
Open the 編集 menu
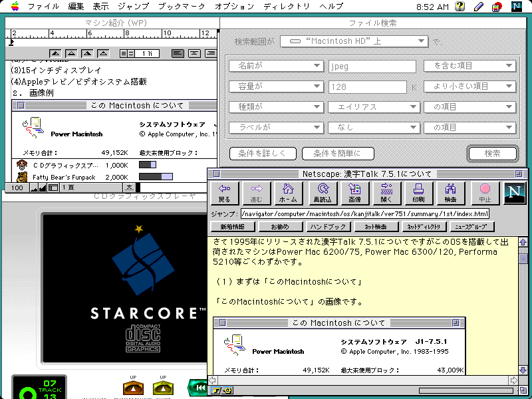pyautogui.click(x=76, y=6)
